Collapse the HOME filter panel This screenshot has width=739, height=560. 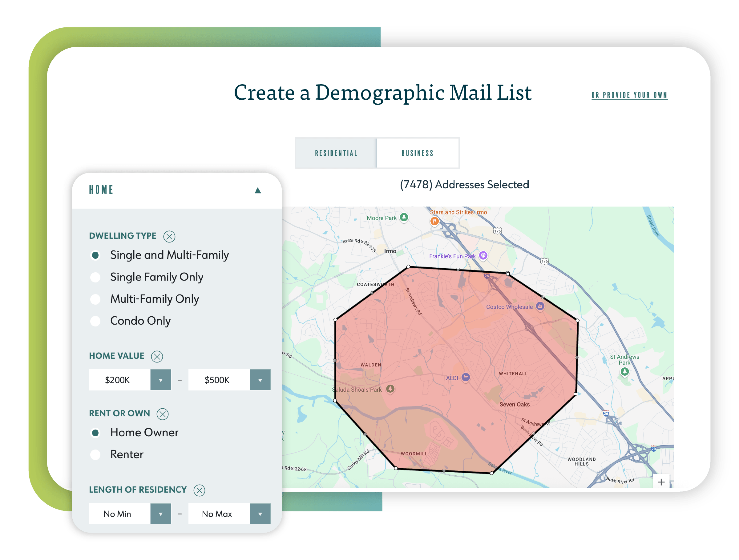(x=258, y=190)
